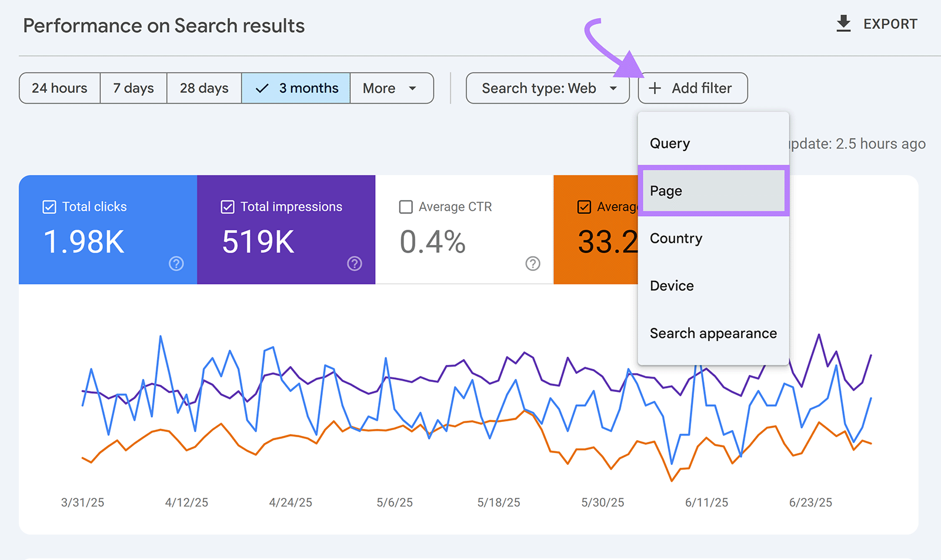The image size is (941, 560).
Task: Open the Search type: Web dropdown
Action: coord(547,88)
